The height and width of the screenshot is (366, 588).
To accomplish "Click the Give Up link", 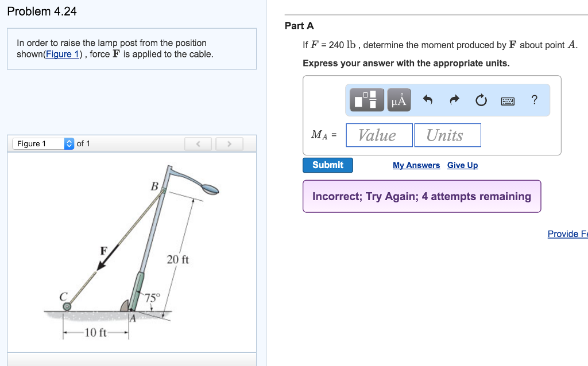I will coord(462,165).
